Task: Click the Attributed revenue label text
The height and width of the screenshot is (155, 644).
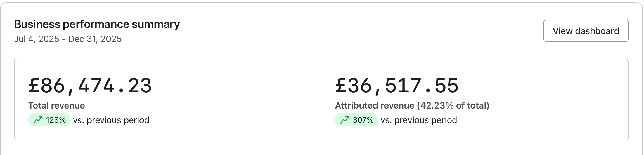Action: pyautogui.click(x=375, y=105)
